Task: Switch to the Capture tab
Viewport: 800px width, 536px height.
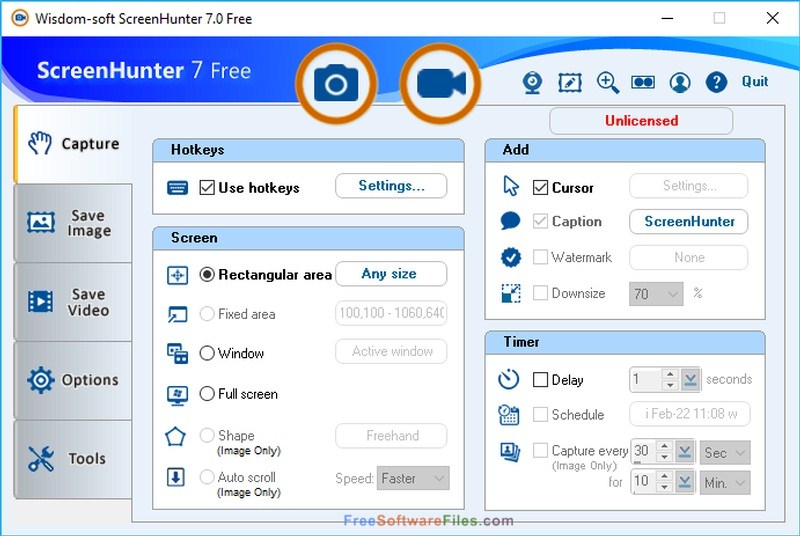Action: [73, 144]
